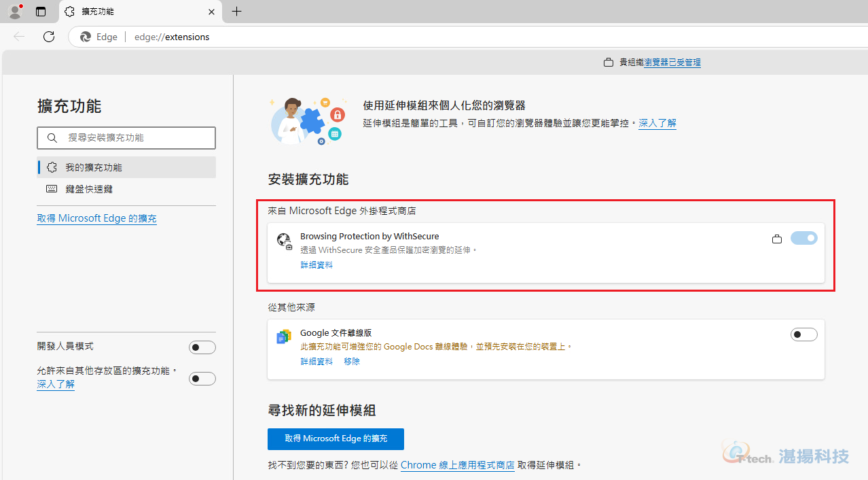The width and height of the screenshot is (868, 480).
Task: Toggle 開發人員模式 switch
Action: [x=202, y=347]
